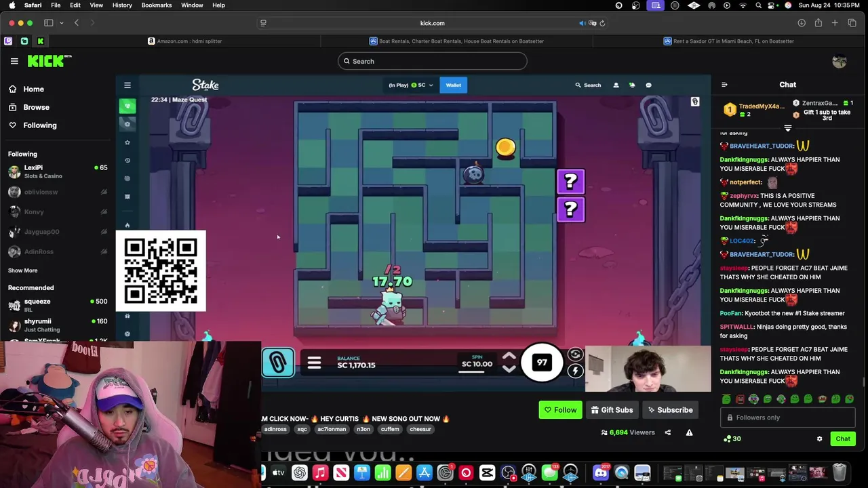The width and height of the screenshot is (868, 488).
Task: Click Gift Subs button
Action: coord(612,410)
